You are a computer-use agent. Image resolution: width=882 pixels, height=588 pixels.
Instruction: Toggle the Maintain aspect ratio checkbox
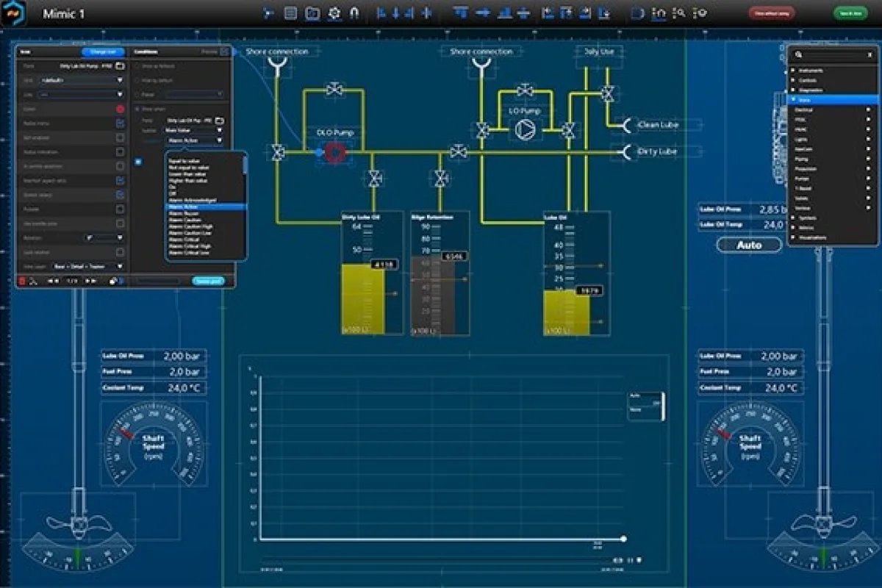click(x=120, y=181)
